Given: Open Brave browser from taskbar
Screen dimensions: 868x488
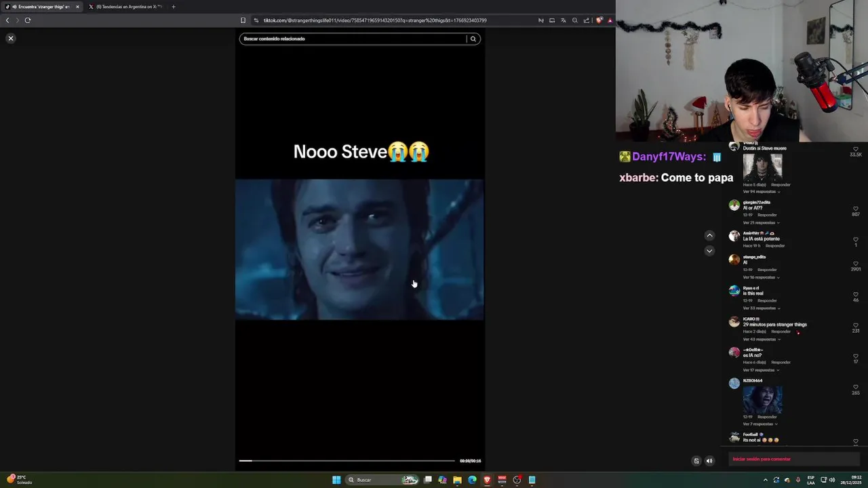Looking at the screenshot, I should (487, 480).
